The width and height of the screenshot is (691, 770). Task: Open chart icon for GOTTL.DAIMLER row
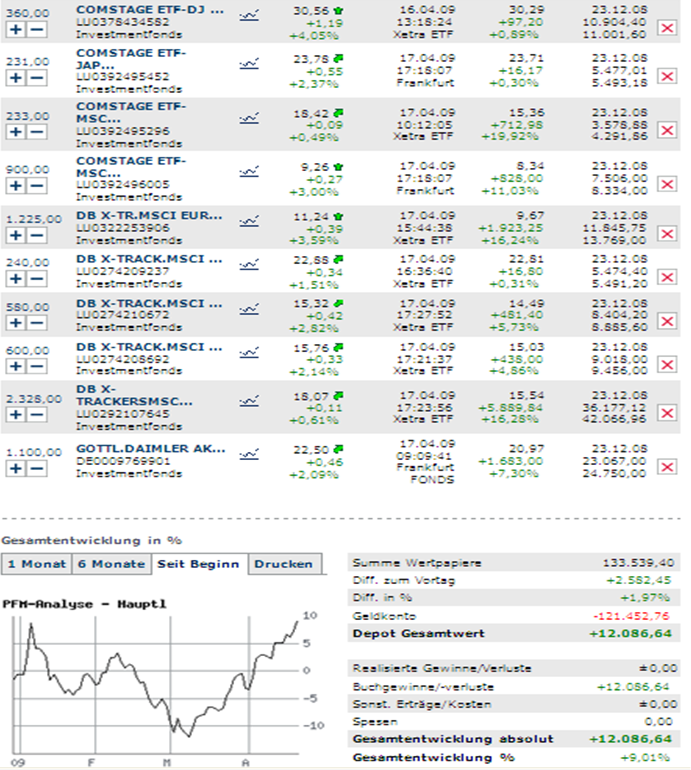point(249,455)
